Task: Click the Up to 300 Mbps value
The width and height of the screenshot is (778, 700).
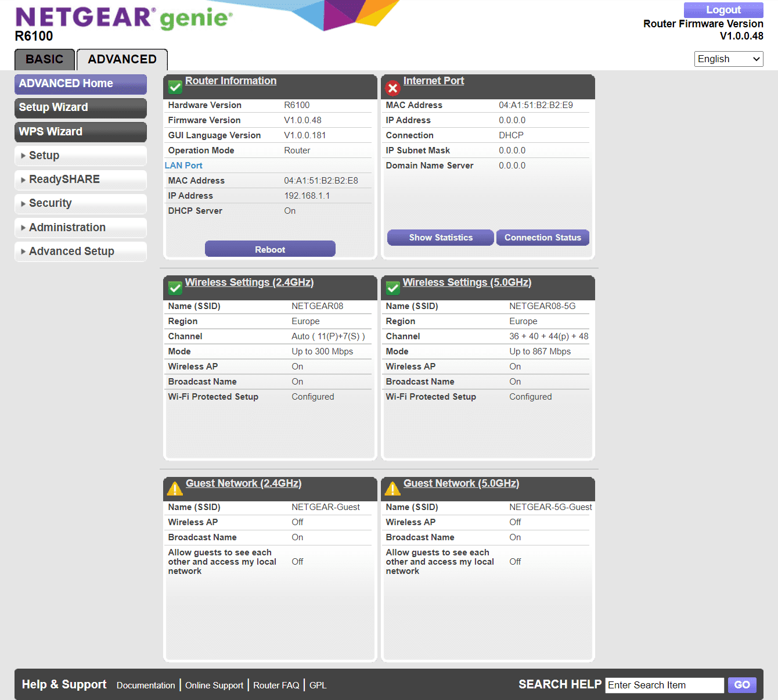Action: (x=322, y=351)
